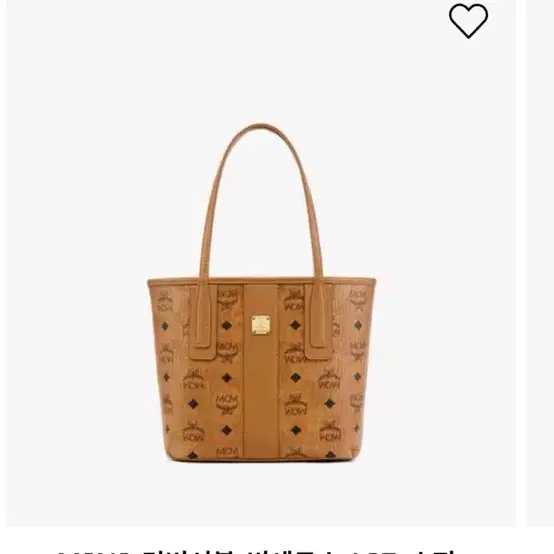Click the black diamond left of the gold plate

(x=226, y=325)
